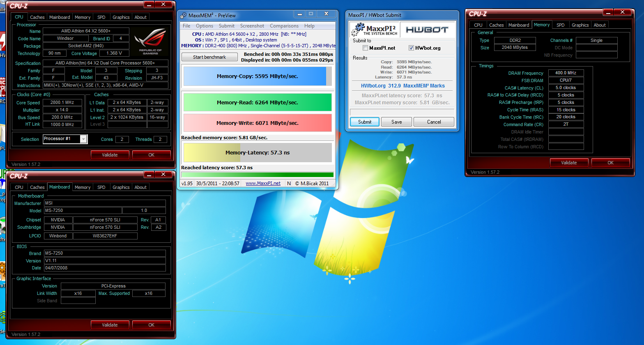Viewport: 644px width, 345px height.
Task: Click the MaxxMEM² title bar app icon
Action: pos(183,15)
